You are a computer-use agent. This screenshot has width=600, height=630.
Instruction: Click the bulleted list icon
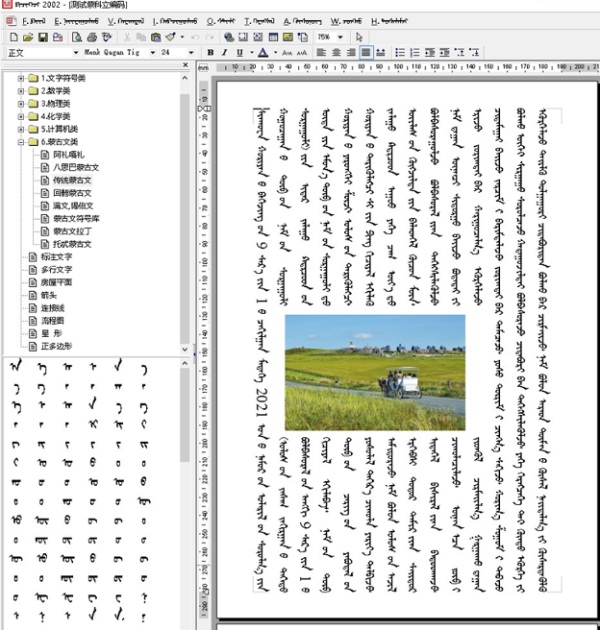[400, 53]
